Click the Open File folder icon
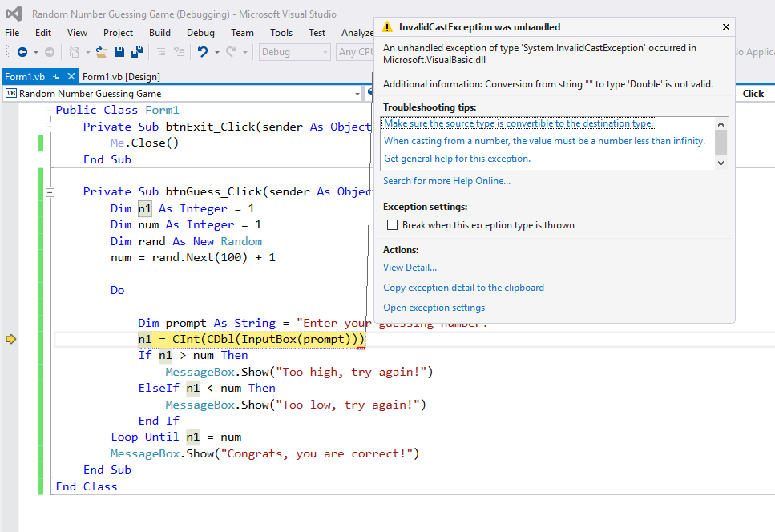The image size is (775, 532). [101, 52]
